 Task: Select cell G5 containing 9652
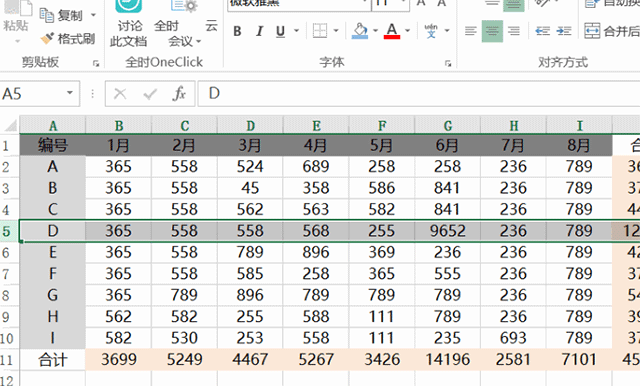tap(447, 231)
